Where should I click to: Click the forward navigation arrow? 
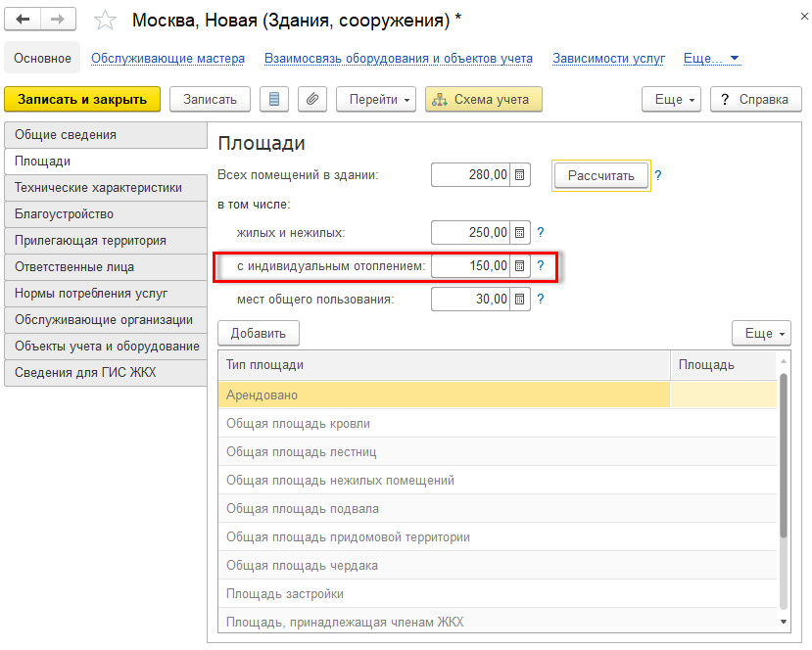pos(58,20)
